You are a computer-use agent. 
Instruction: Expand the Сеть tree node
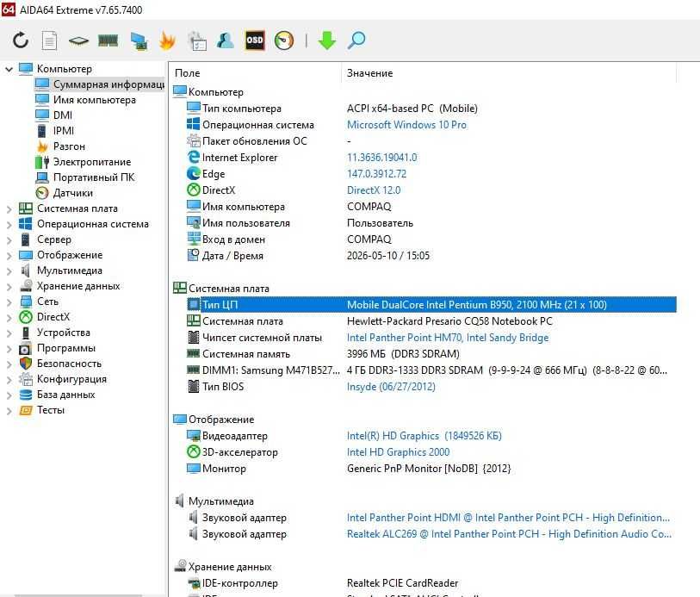coord(9,302)
